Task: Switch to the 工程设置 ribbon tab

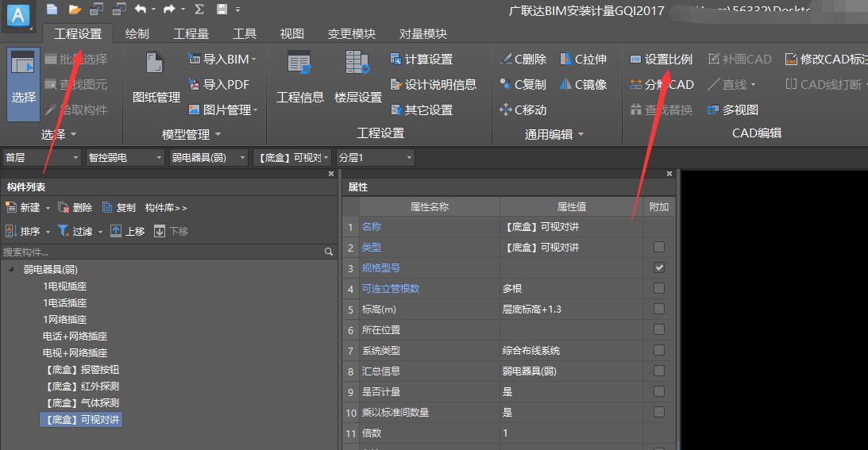Action: coord(78,34)
